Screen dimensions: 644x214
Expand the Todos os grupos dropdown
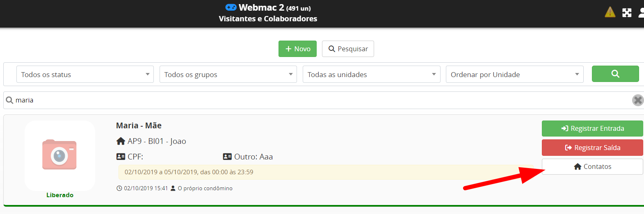pyautogui.click(x=228, y=74)
